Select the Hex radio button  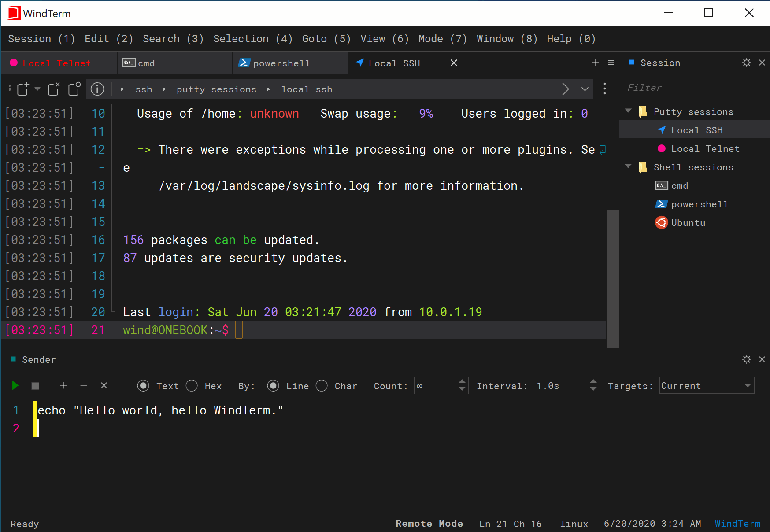coord(192,386)
